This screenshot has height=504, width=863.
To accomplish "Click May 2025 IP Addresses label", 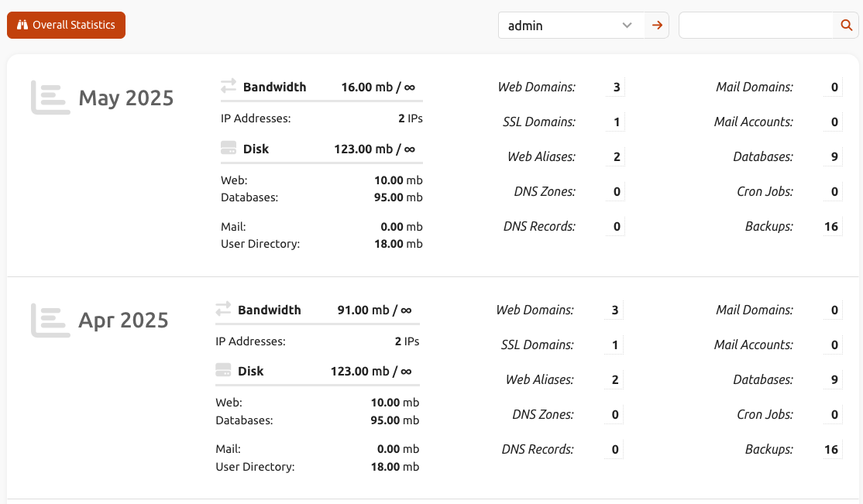I will [x=256, y=118].
